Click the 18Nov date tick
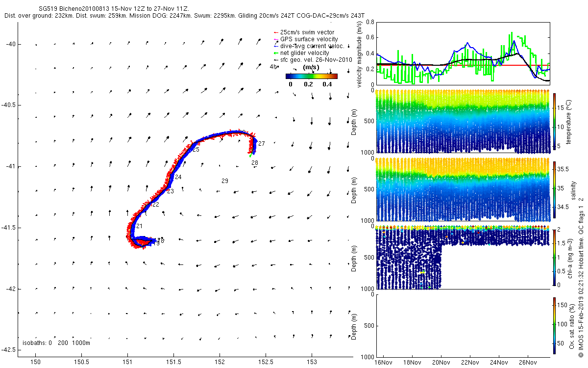 412,363
